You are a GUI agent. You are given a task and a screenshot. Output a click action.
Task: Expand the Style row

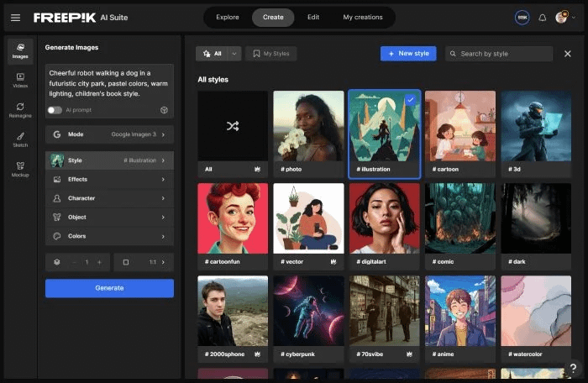(x=109, y=160)
